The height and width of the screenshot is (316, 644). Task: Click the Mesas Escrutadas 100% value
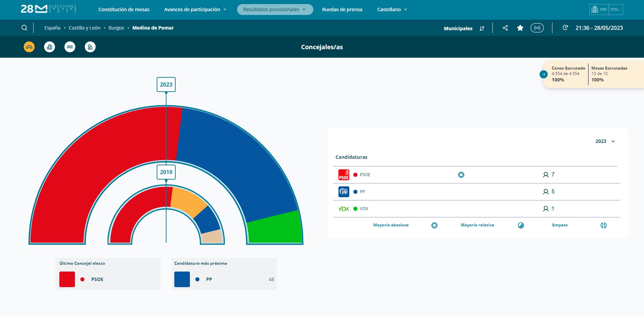[x=598, y=80]
